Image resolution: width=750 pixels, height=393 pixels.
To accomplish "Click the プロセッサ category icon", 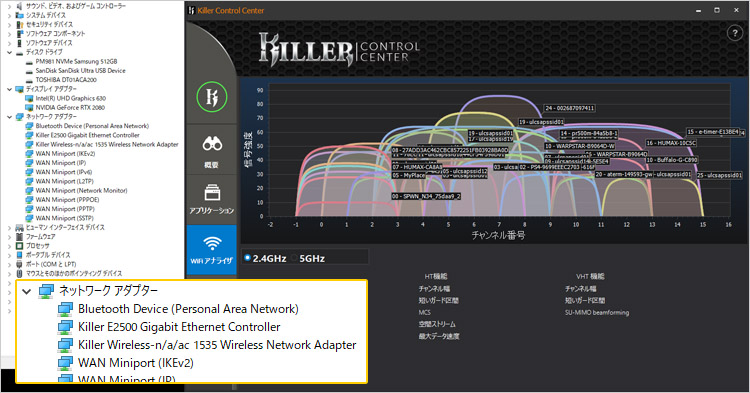I will [20, 246].
